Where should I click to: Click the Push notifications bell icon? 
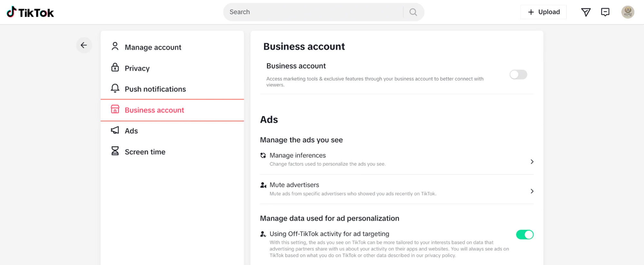115,89
